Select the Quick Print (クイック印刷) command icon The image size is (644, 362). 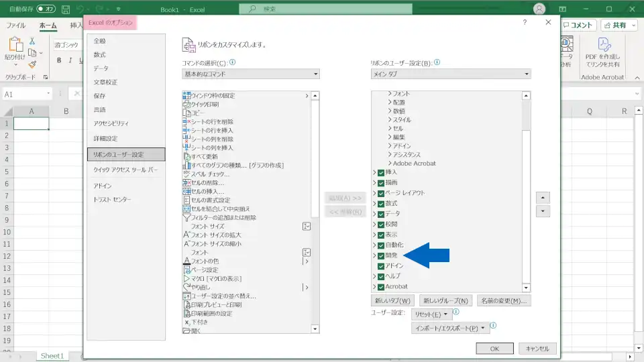click(187, 105)
